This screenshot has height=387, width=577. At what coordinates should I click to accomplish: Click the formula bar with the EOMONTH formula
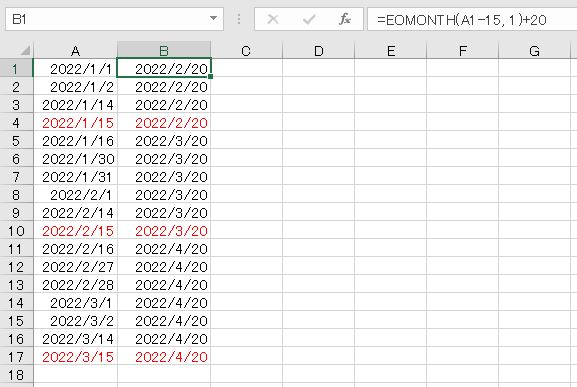tap(472, 19)
